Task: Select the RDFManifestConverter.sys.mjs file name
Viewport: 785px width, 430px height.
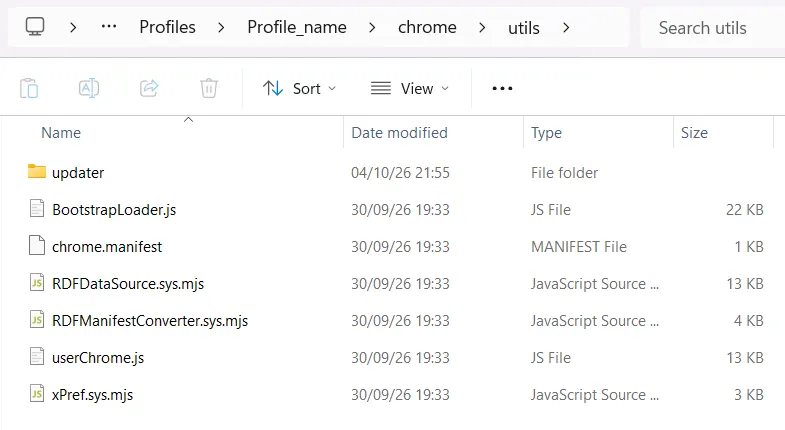Action: [x=150, y=321]
